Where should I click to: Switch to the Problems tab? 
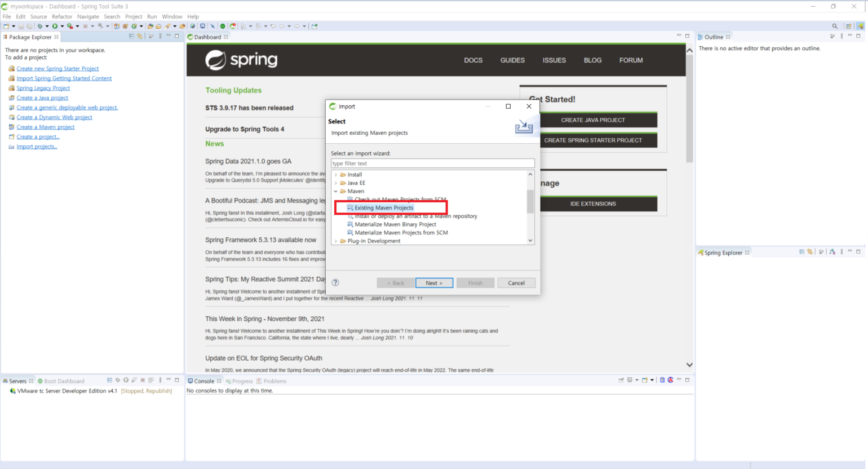[272, 381]
